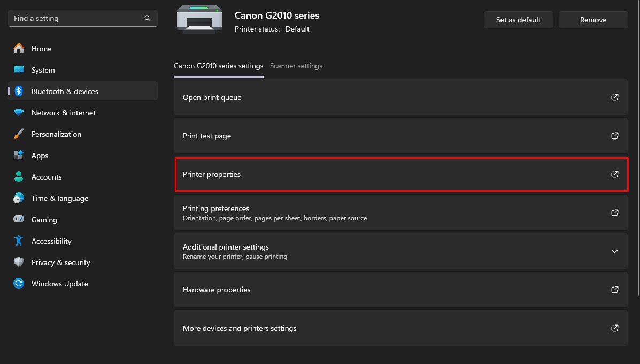Click the Personalization paintbrush icon
Viewport: 640px width, 364px height.
pyautogui.click(x=18, y=134)
